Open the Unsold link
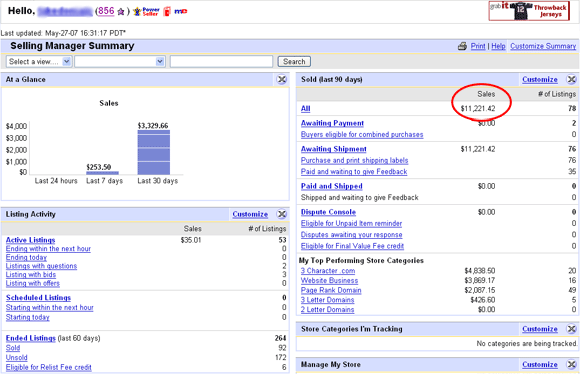Screen dimensions: 580x374 pos(17,358)
